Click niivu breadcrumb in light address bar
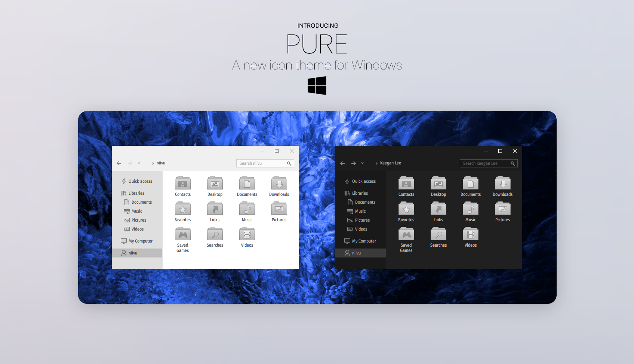This screenshot has width=634, height=364. (161, 163)
